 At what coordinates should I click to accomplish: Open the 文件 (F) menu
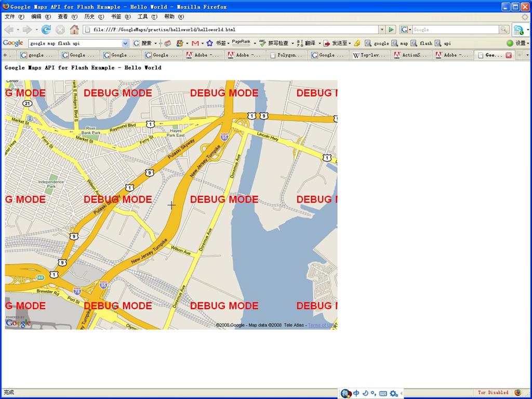[x=14, y=17]
